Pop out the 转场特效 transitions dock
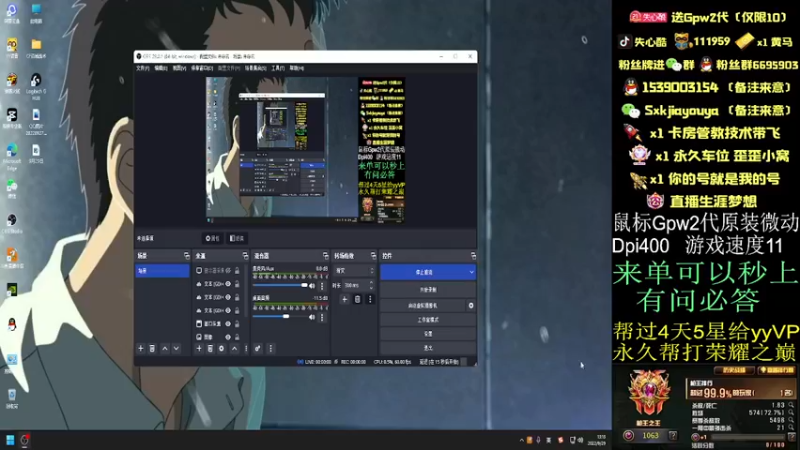This screenshot has height=450, width=800. pyautogui.click(x=373, y=256)
